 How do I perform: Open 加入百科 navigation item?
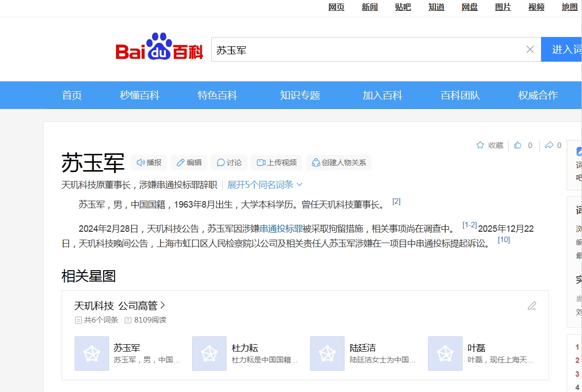click(382, 95)
